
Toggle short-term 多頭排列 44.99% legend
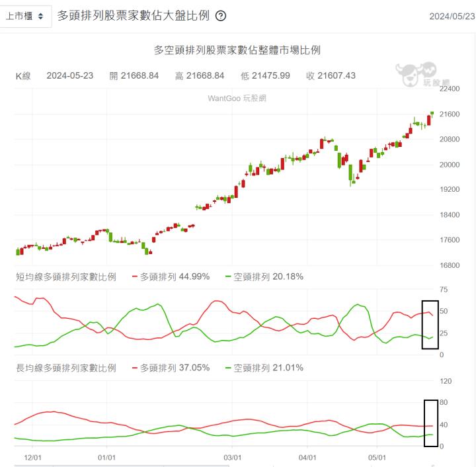point(171,276)
